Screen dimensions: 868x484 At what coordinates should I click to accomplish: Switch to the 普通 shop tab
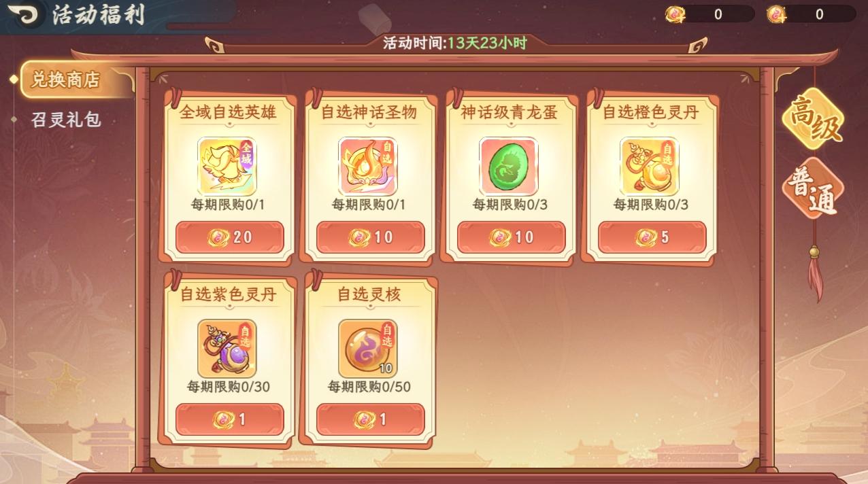click(813, 188)
